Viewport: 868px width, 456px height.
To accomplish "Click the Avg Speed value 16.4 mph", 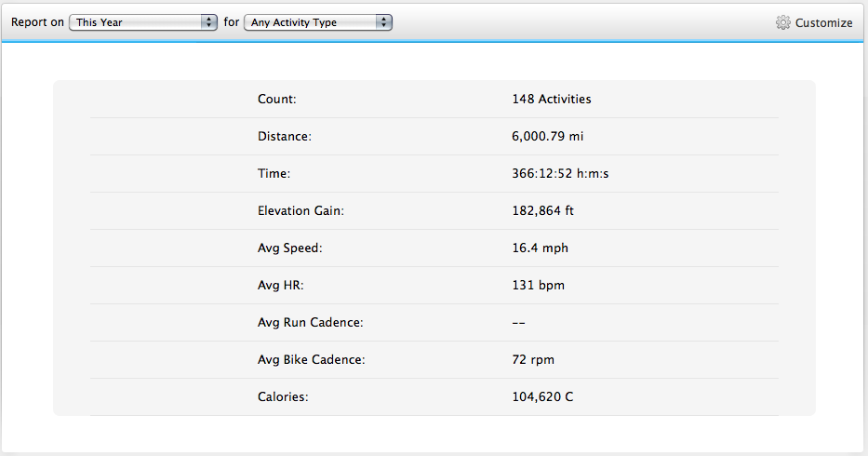I will 541,248.
